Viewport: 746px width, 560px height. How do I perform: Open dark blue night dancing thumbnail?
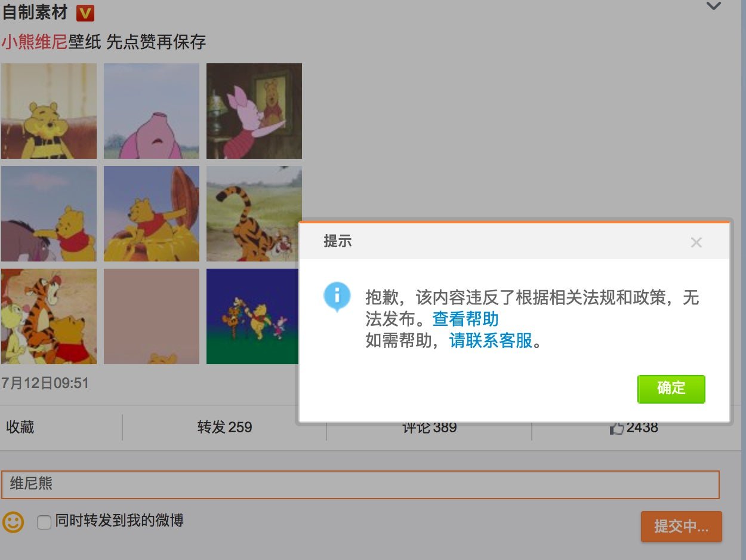click(x=252, y=316)
